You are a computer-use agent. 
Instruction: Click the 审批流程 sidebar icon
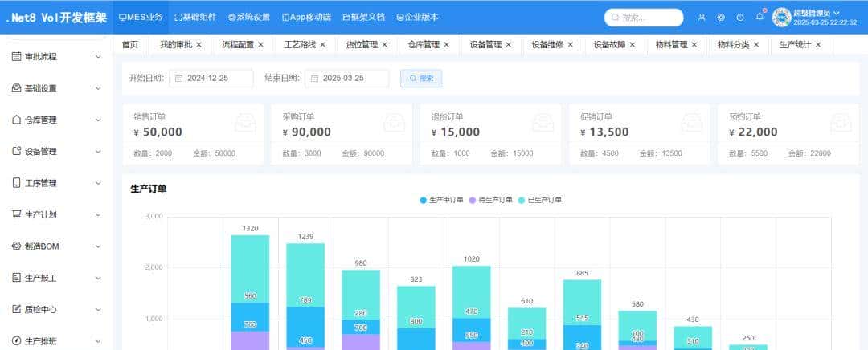tap(17, 56)
